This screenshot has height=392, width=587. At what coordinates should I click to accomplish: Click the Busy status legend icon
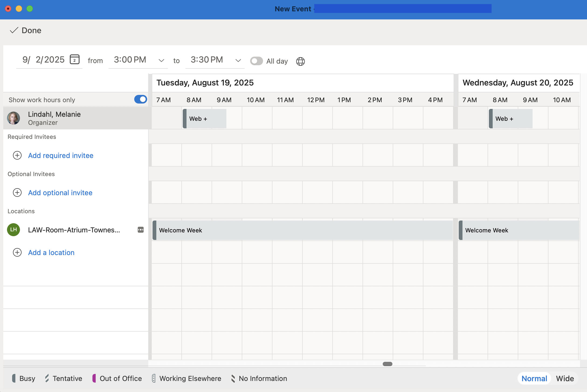point(13,378)
